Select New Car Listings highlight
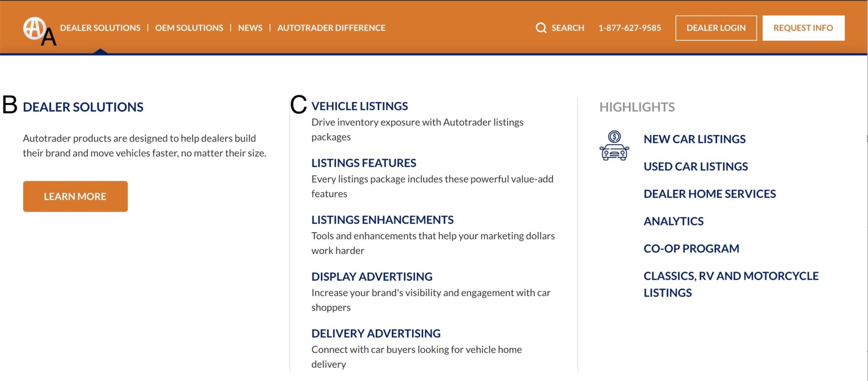 (694, 139)
